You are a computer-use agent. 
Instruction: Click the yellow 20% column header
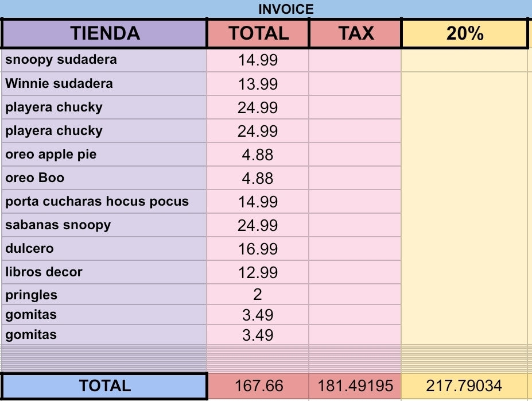(464, 33)
